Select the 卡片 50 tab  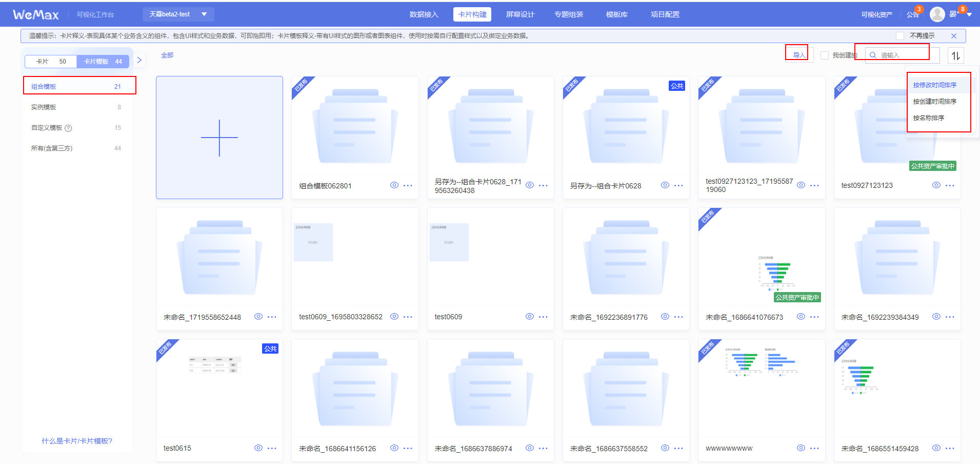[51, 62]
